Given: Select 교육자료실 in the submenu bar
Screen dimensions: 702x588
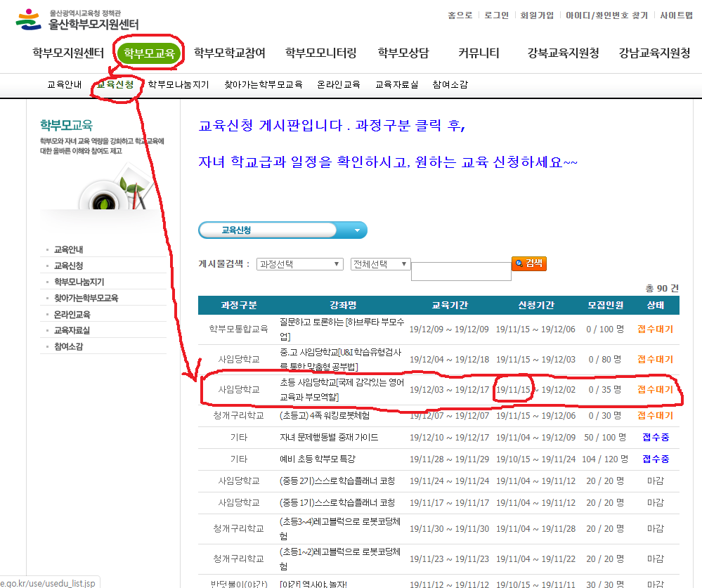Looking at the screenshot, I should point(396,84).
